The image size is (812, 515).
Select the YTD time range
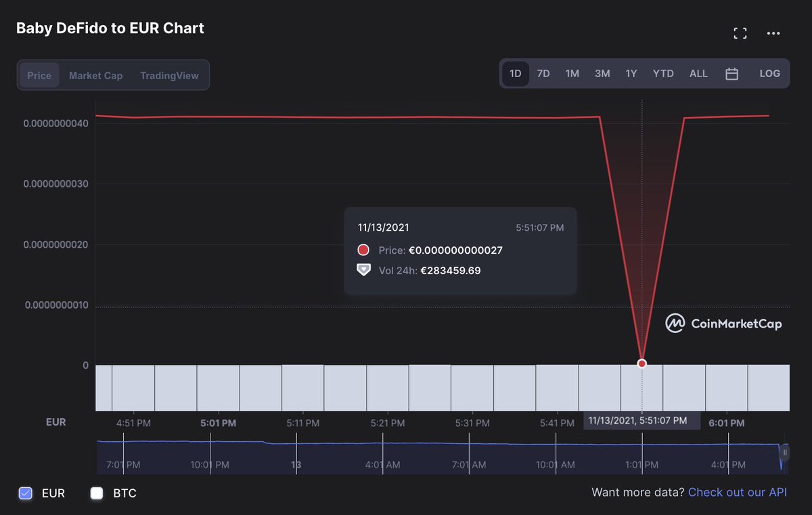point(663,74)
